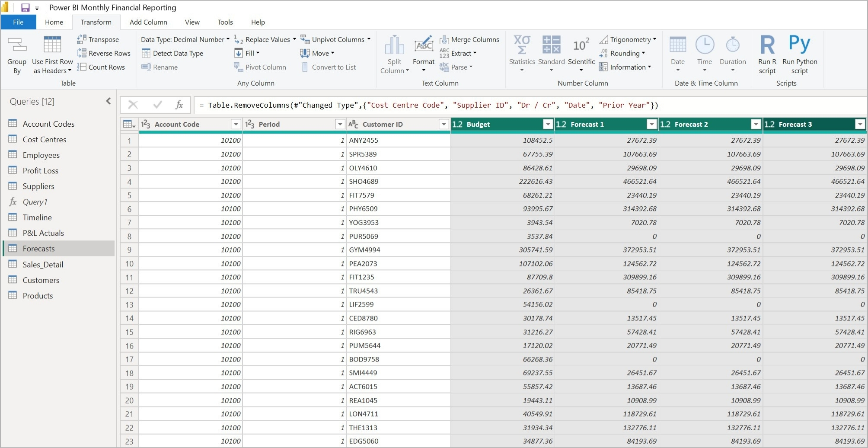Open the Customer ID column filter dropdown
This screenshot has height=448, width=868.
(x=444, y=125)
